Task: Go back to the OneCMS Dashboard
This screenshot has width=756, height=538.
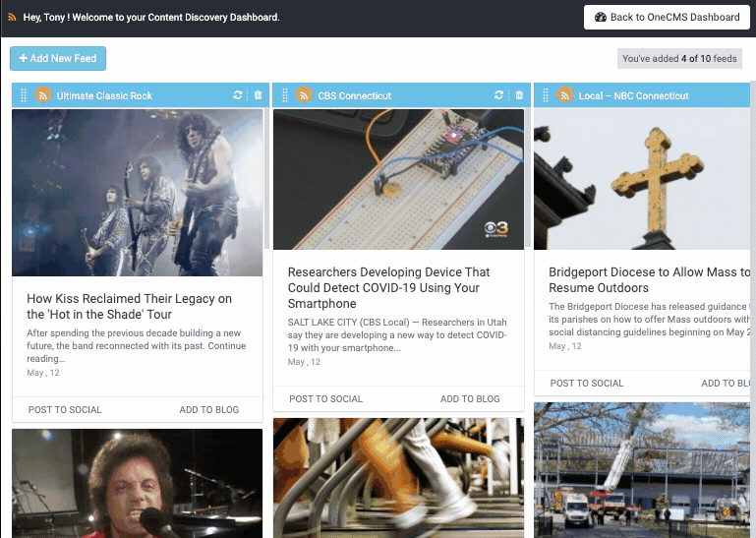Action: (x=667, y=18)
